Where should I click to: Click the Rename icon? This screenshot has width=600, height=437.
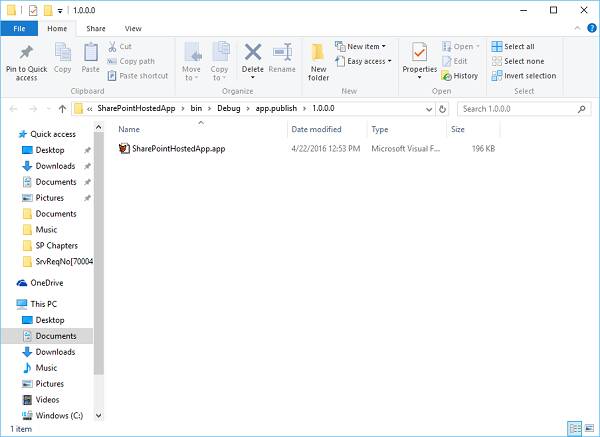[x=282, y=52]
